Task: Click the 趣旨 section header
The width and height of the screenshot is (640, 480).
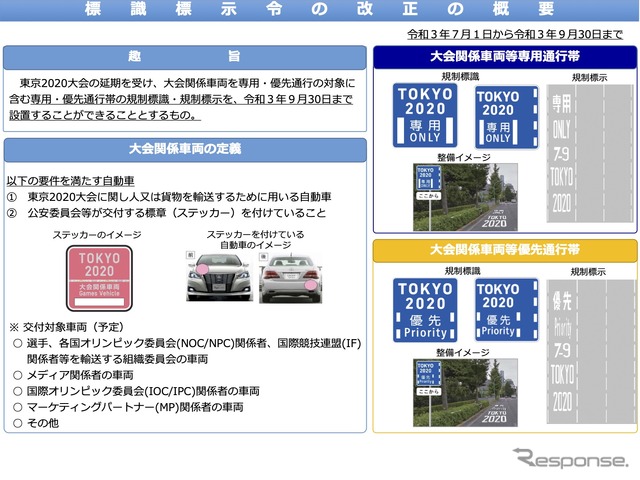Action: 184,58
